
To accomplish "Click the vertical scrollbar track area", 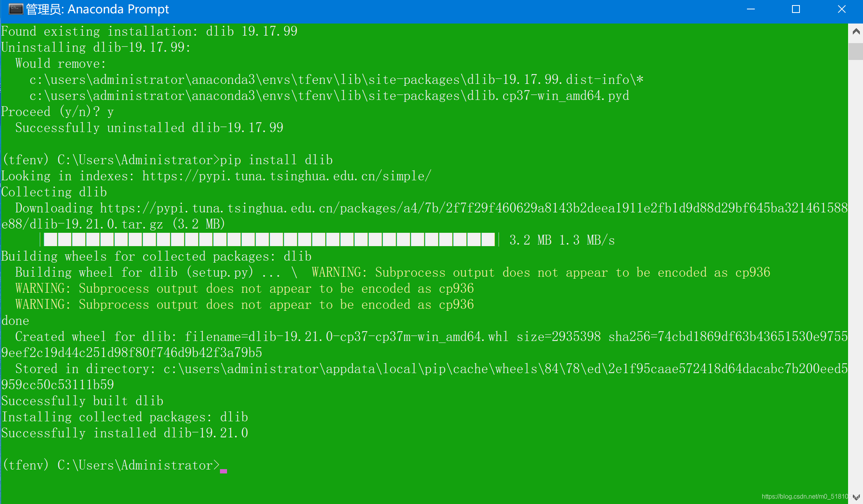I will pyautogui.click(x=858, y=270).
